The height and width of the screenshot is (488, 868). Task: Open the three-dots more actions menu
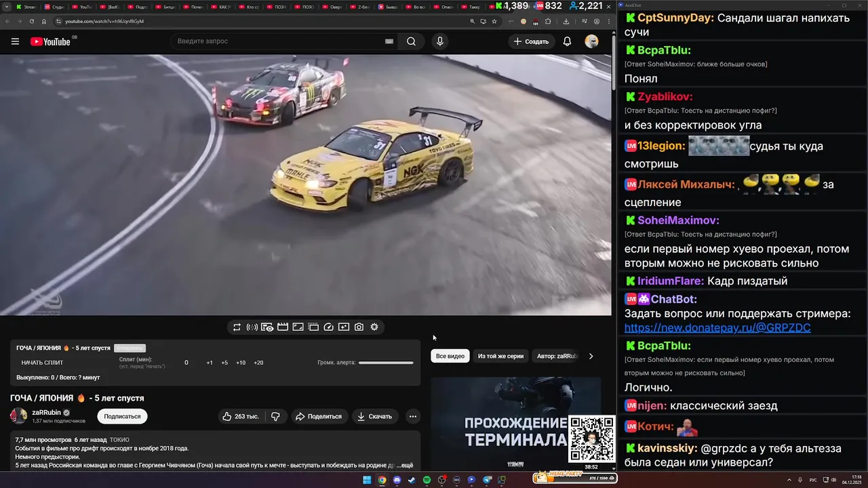click(x=412, y=416)
